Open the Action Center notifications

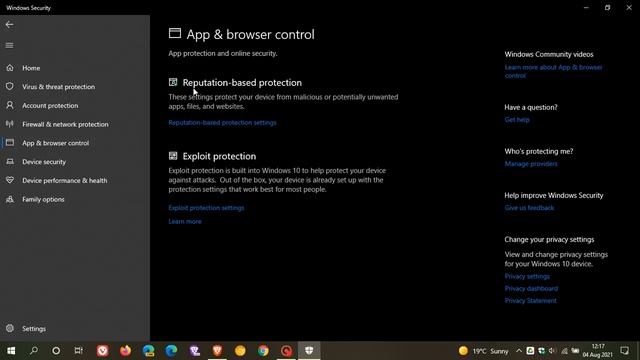pos(624,351)
